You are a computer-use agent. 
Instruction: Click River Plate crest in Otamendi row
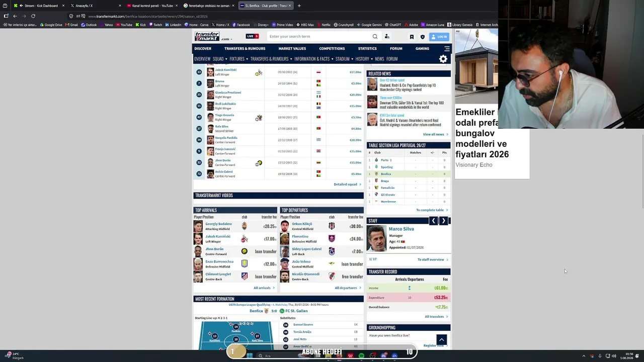tap(332, 277)
